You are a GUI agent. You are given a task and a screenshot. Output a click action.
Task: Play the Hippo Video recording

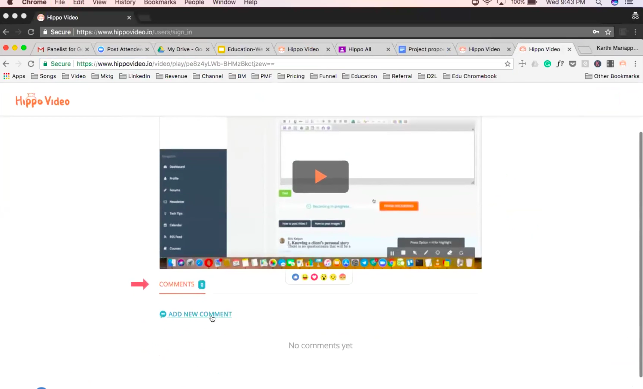tap(320, 177)
